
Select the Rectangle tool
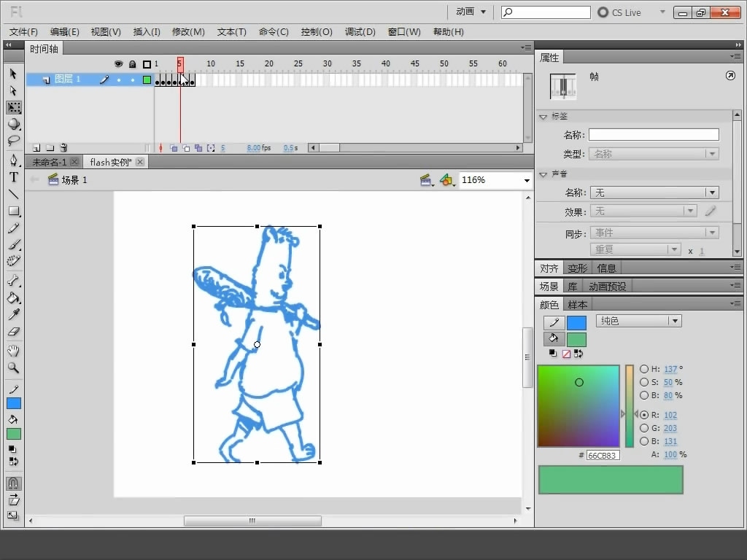[13, 211]
